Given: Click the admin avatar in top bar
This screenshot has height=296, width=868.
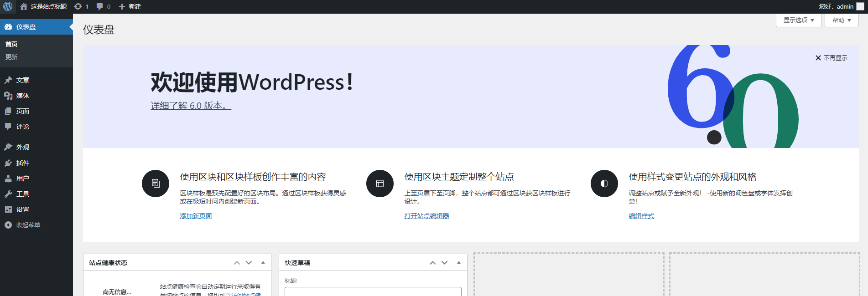Looking at the screenshot, I should click(860, 6).
